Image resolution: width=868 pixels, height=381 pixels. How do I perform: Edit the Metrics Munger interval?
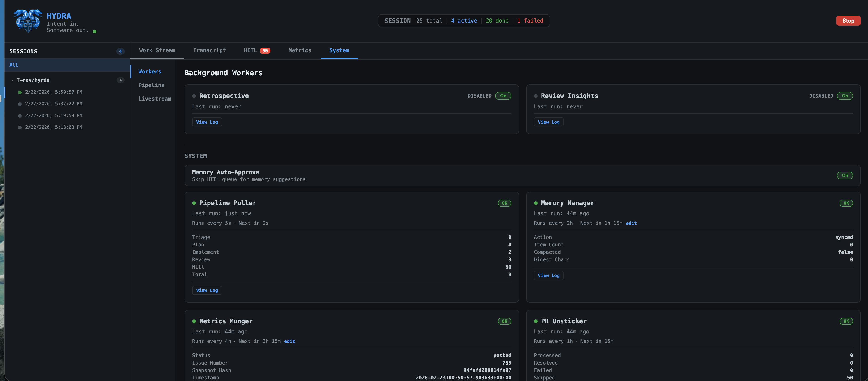[x=289, y=341]
